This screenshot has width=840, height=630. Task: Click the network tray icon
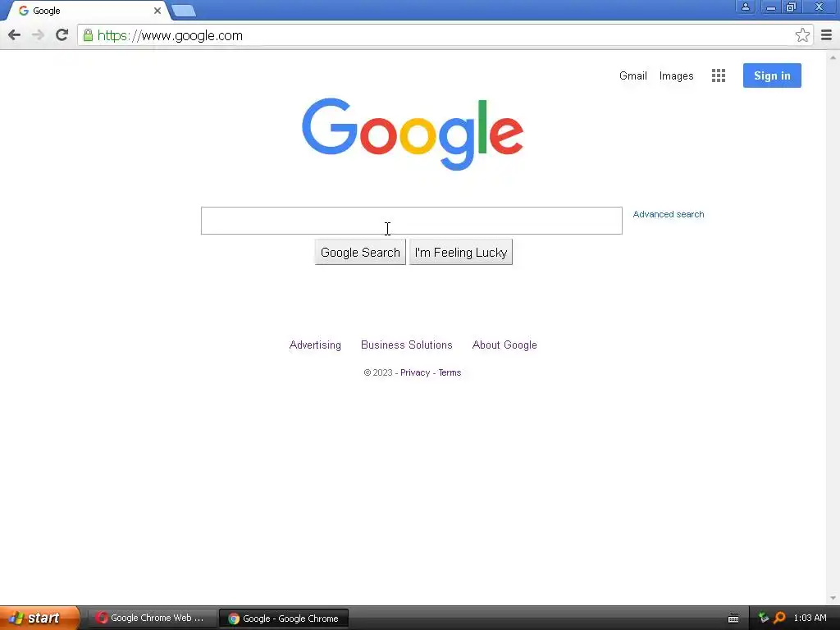point(764,618)
